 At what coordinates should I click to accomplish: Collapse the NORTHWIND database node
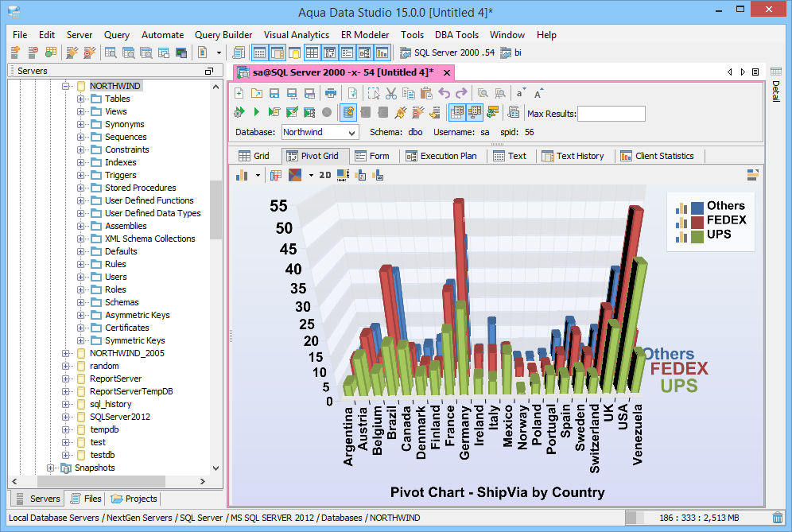(65, 86)
